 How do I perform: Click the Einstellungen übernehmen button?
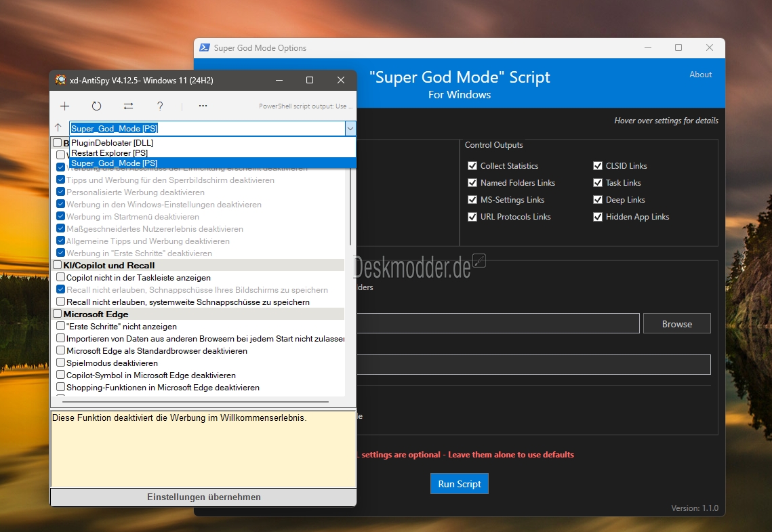coord(203,497)
